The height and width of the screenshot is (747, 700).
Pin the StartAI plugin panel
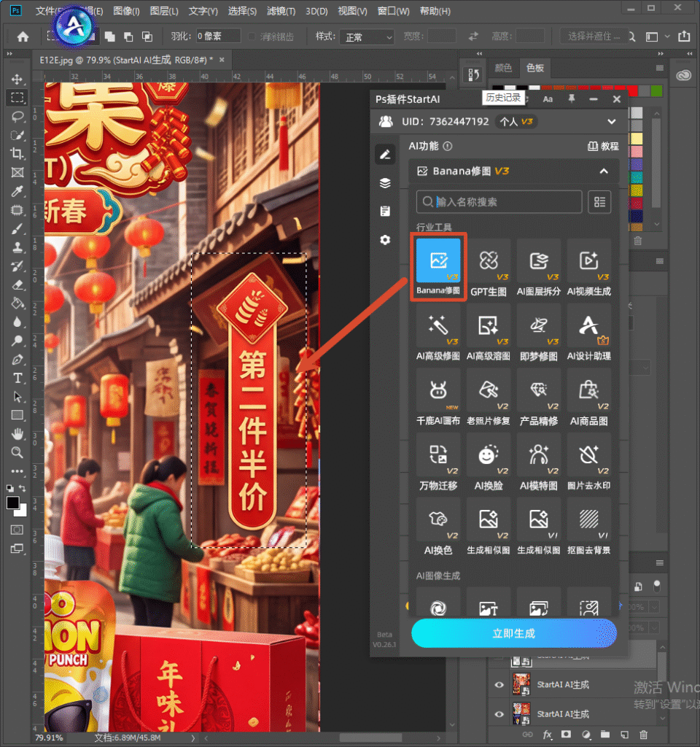point(572,98)
